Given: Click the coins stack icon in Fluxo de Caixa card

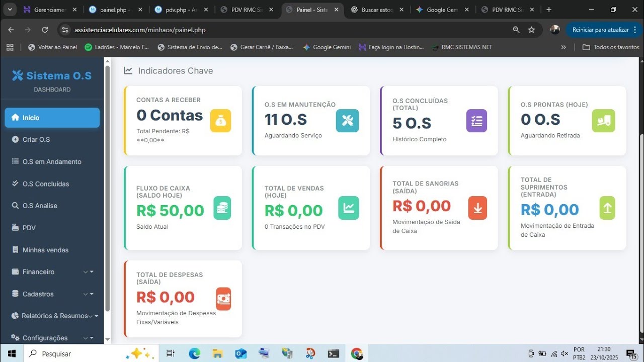Looking at the screenshot, I should click(x=222, y=208).
